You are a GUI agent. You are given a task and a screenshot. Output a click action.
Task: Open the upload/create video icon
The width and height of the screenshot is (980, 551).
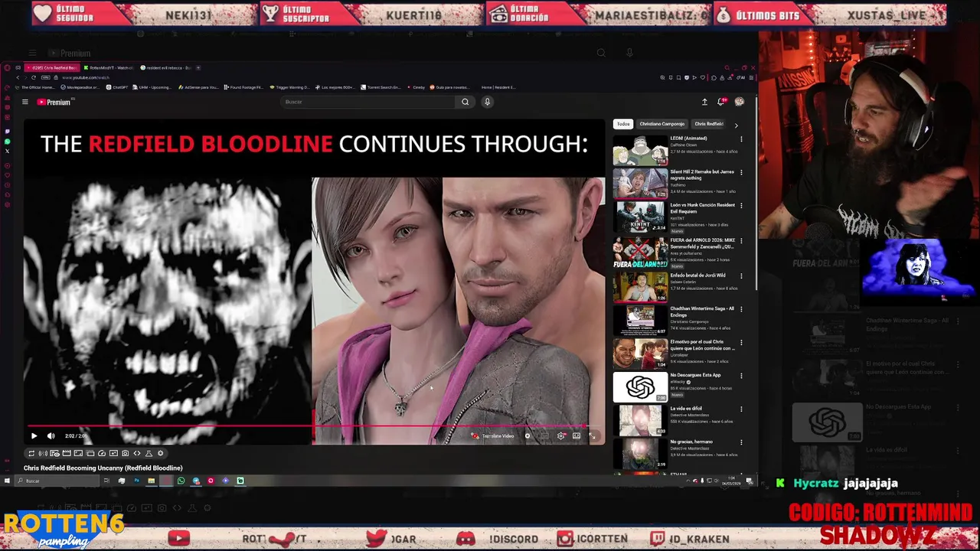pyautogui.click(x=704, y=102)
